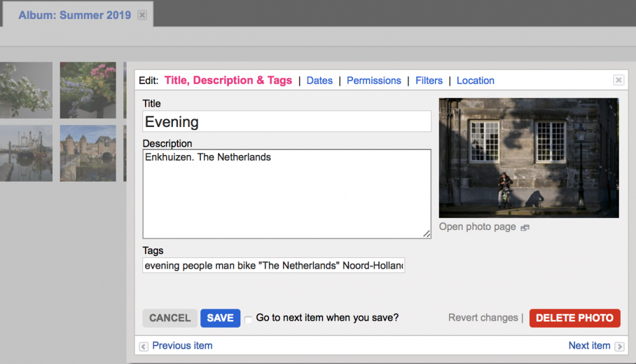Screen dimensions: 636x364
Task: Switch to the Permissions edit tab
Action: (x=373, y=81)
